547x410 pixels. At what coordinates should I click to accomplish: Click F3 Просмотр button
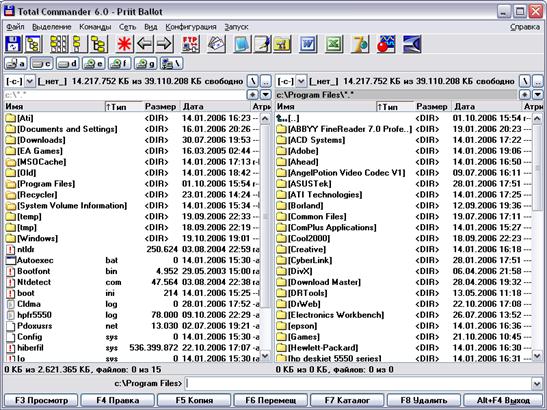(41, 400)
